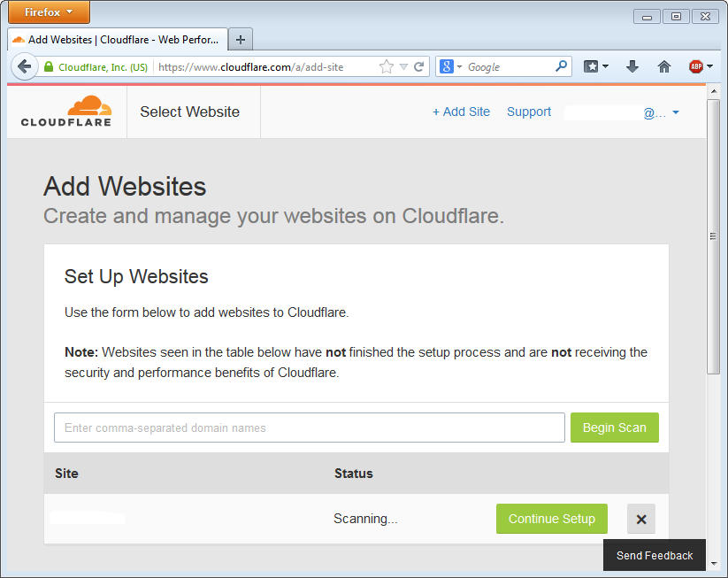Viewport: 728px width, 578px height.
Task: Click the Adblock Plus ABP icon
Action: point(696,66)
